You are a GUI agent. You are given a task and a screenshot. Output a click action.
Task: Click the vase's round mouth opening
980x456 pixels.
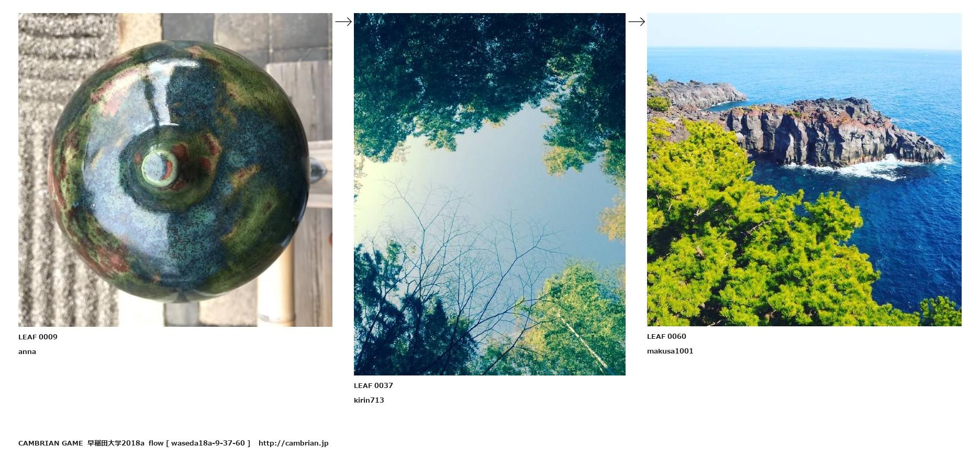point(160,167)
